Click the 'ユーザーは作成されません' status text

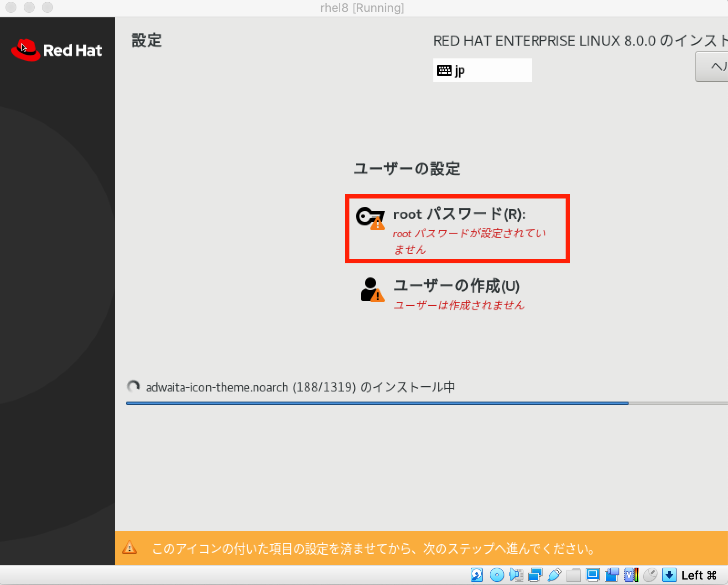pos(459,305)
